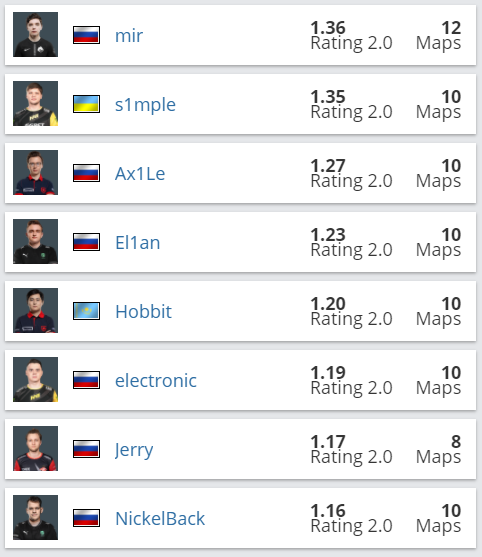482x557 pixels.
Task: Click NickelBack's player photo thumbnail
Action: (36, 517)
